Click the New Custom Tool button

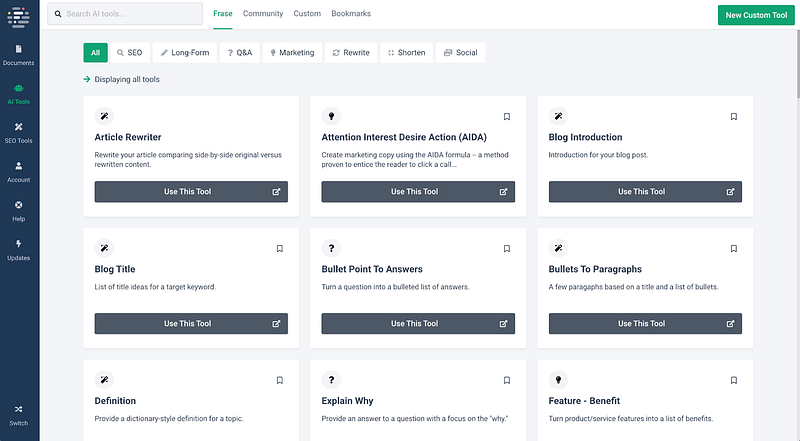(x=756, y=15)
